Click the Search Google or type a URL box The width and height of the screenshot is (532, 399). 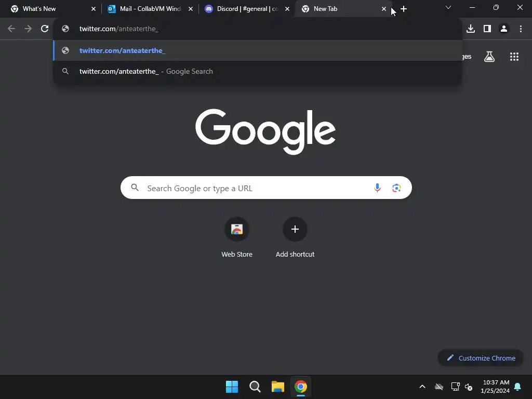point(266,188)
